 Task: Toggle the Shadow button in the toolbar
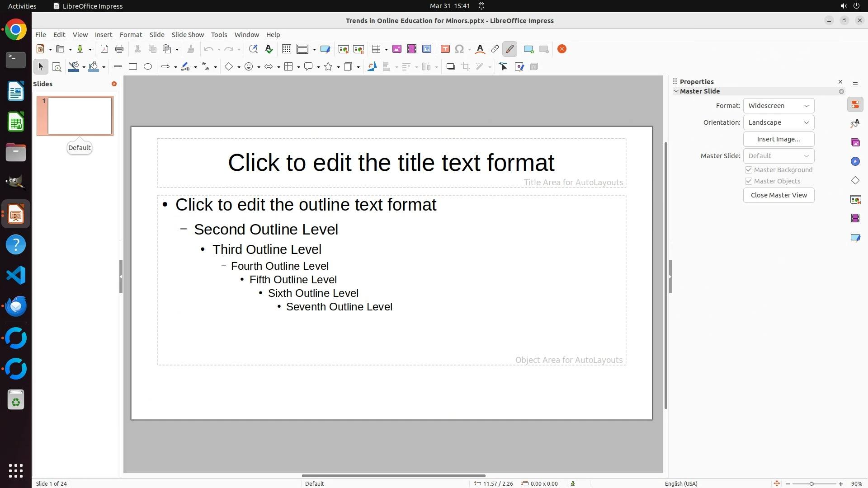tap(450, 67)
